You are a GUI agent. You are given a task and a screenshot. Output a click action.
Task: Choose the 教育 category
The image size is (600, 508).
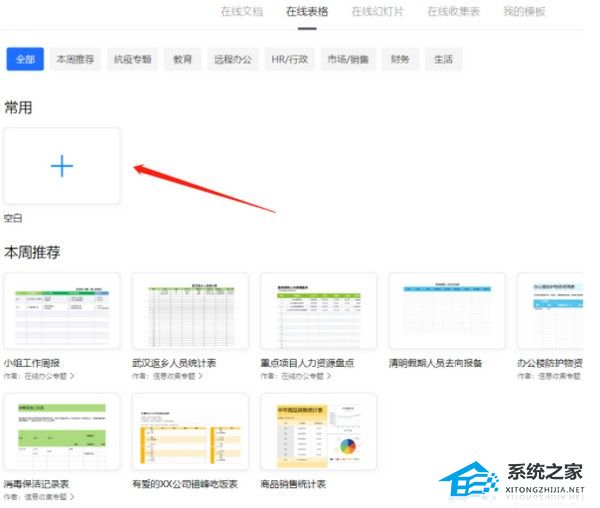click(x=183, y=59)
